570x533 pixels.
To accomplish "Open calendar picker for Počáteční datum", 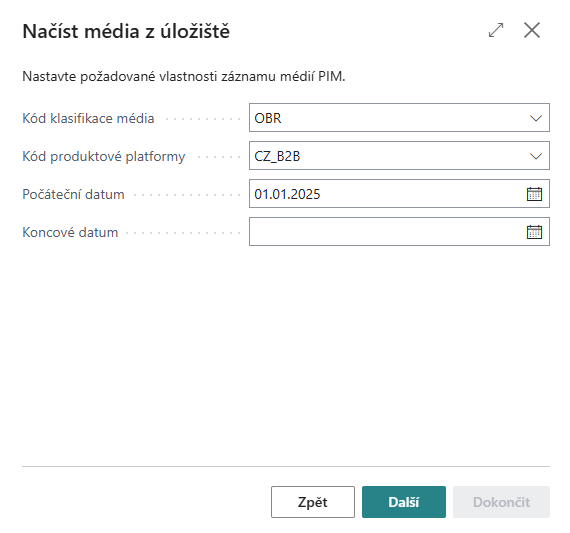I will coord(534,194).
